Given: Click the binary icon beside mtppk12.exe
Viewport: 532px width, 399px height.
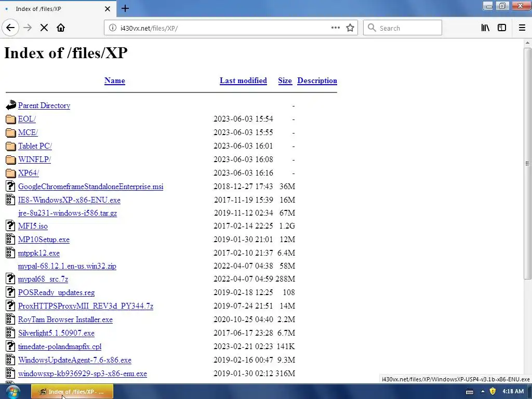Looking at the screenshot, I should pos(10,253).
